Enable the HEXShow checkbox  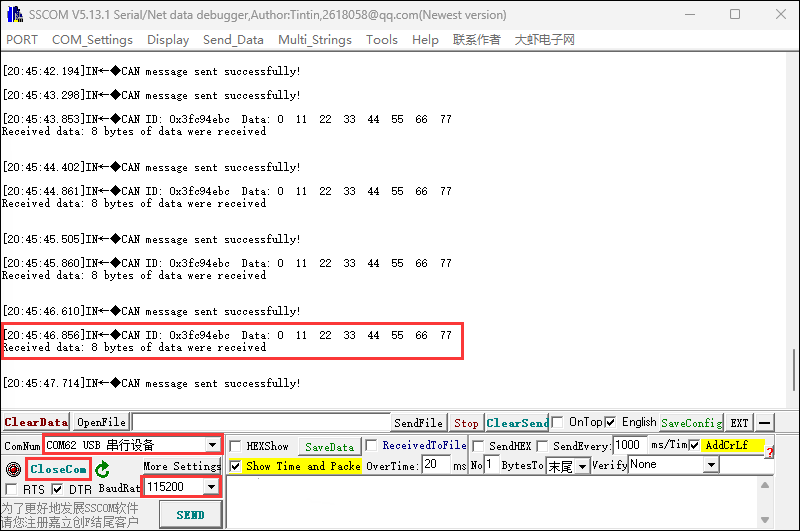click(235, 446)
